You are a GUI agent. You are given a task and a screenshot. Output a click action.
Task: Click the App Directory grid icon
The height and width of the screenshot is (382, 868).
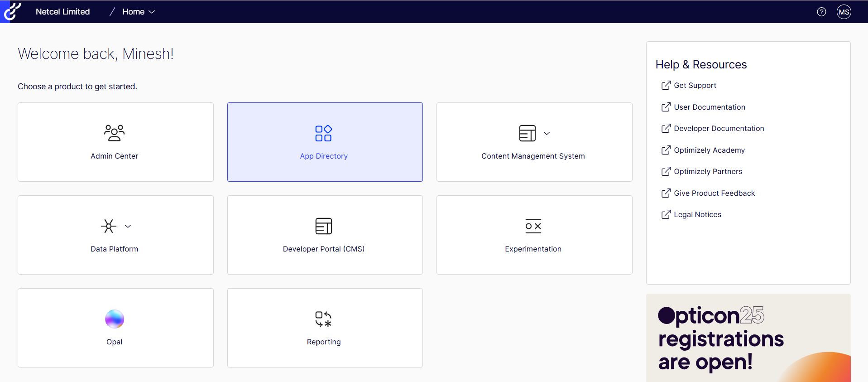click(324, 133)
